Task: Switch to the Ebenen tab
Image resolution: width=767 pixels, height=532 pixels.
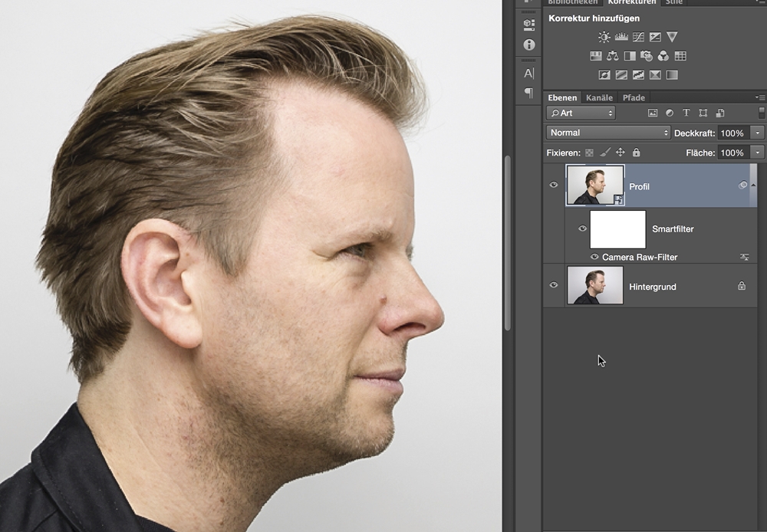Action: [562, 98]
